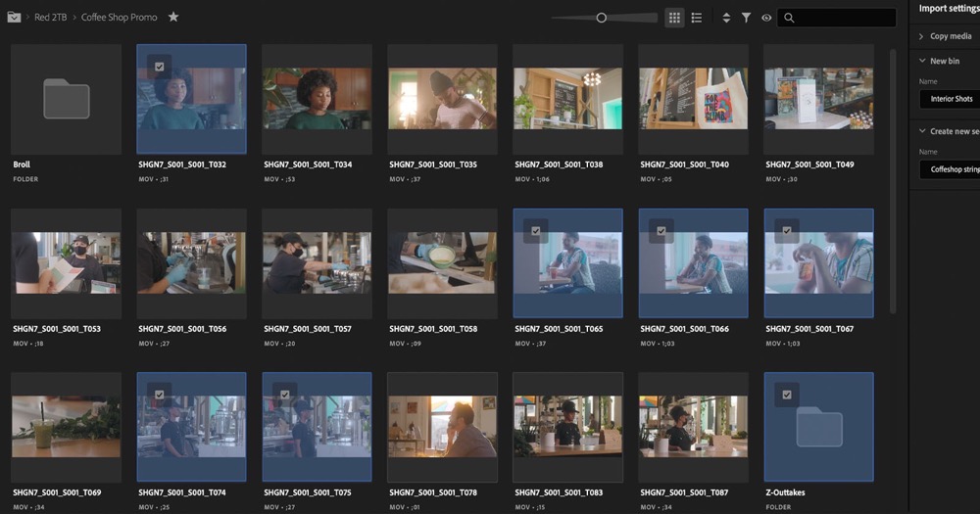
Task: Click the eye visibility icon in toolbar
Action: (x=766, y=18)
